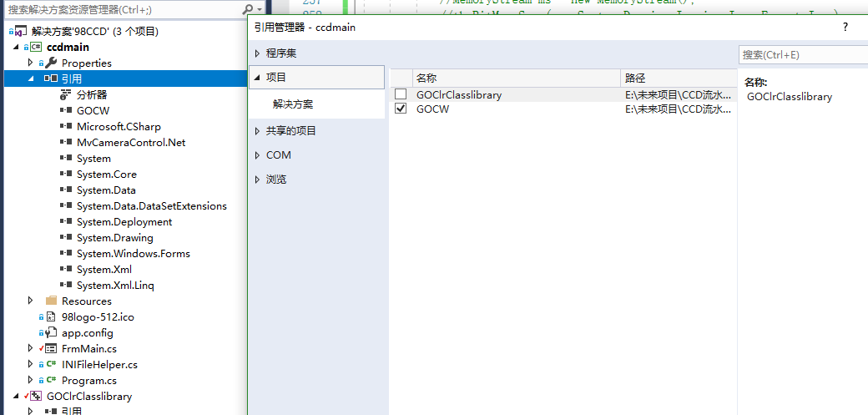
Task: Expand the INIFileHelper.cs node
Action: [30, 365]
